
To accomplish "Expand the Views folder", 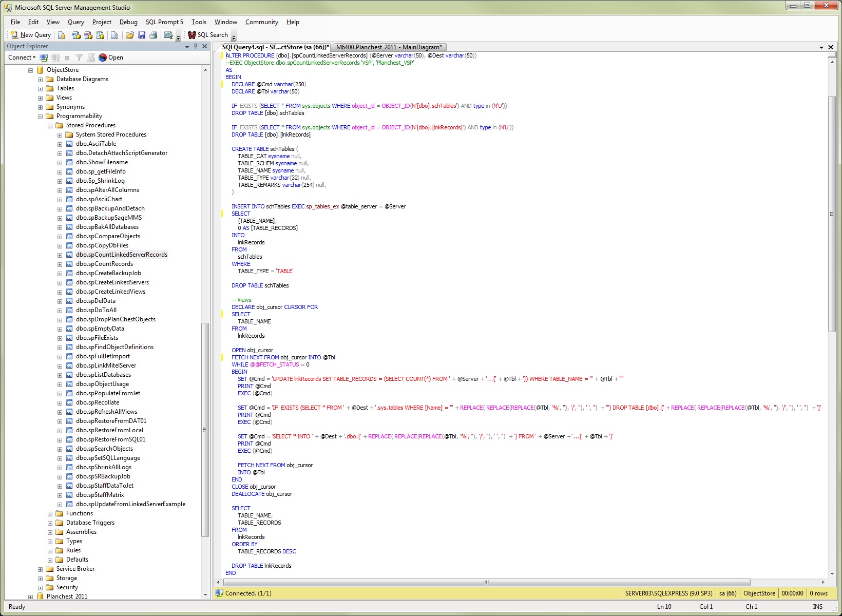I will click(x=40, y=98).
